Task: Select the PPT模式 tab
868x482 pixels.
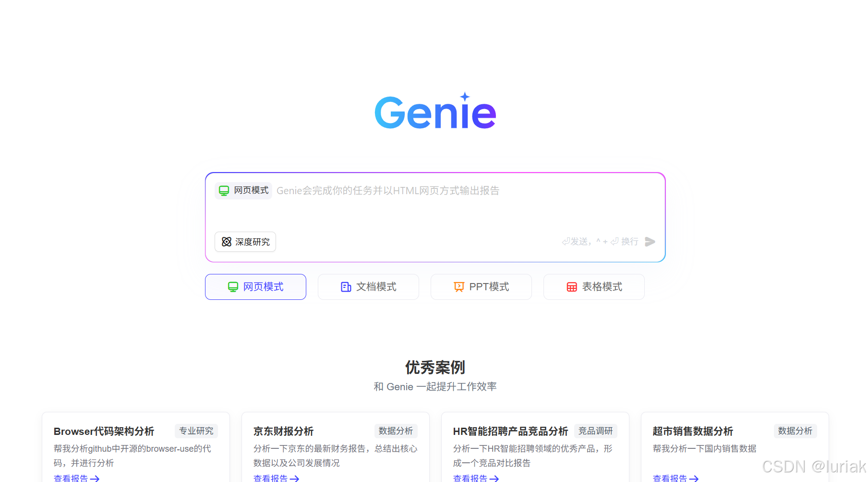Action: click(481, 287)
